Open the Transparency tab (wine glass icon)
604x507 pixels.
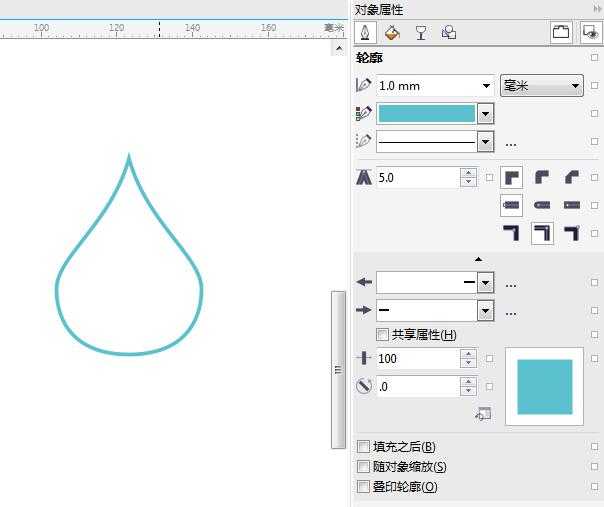click(421, 33)
